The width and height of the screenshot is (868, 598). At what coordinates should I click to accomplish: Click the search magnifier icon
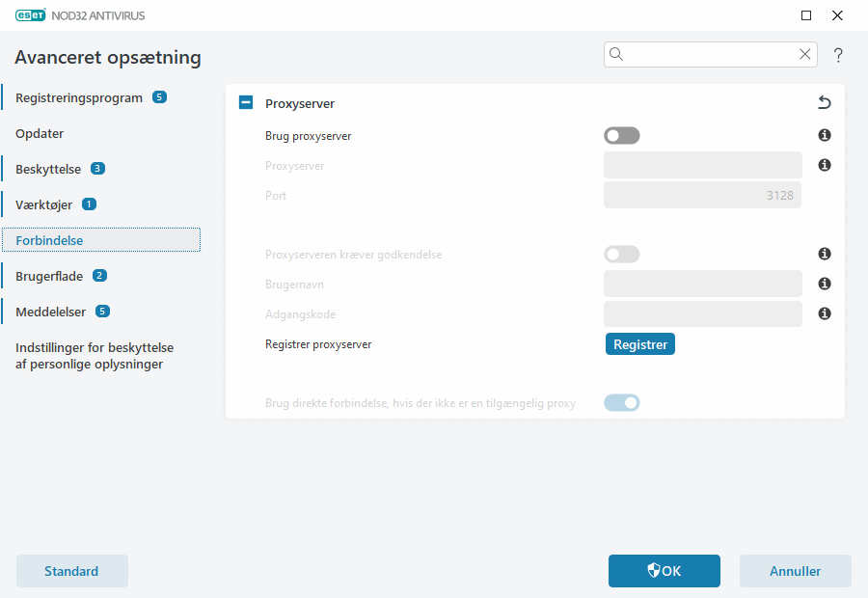pyautogui.click(x=616, y=54)
